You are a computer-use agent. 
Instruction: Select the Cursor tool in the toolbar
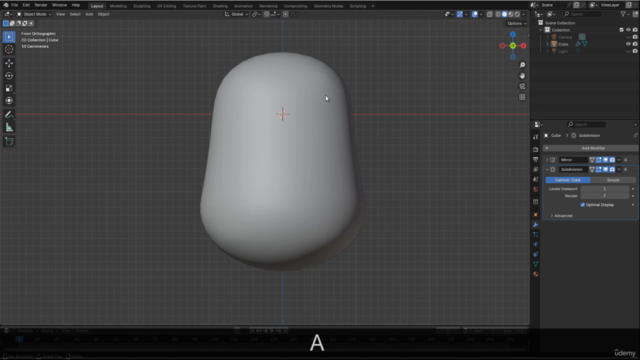(x=9, y=49)
